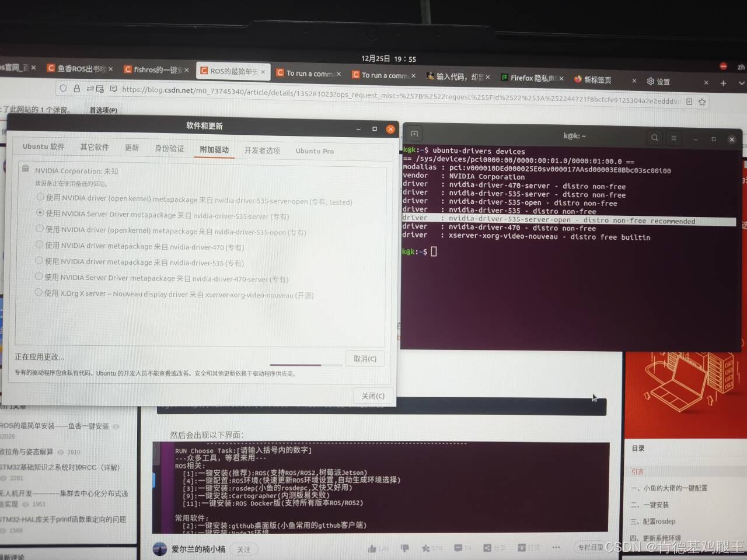Open the comments icon showing 74
Image resolution: width=747 pixels, height=560 pixels.
coord(458,548)
